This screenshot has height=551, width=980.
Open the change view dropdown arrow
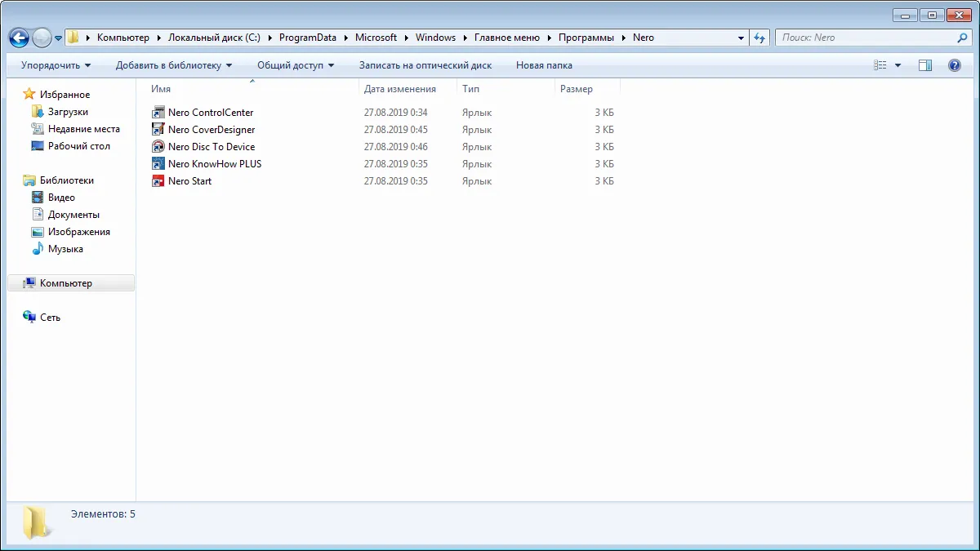pyautogui.click(x=898, y=65)
